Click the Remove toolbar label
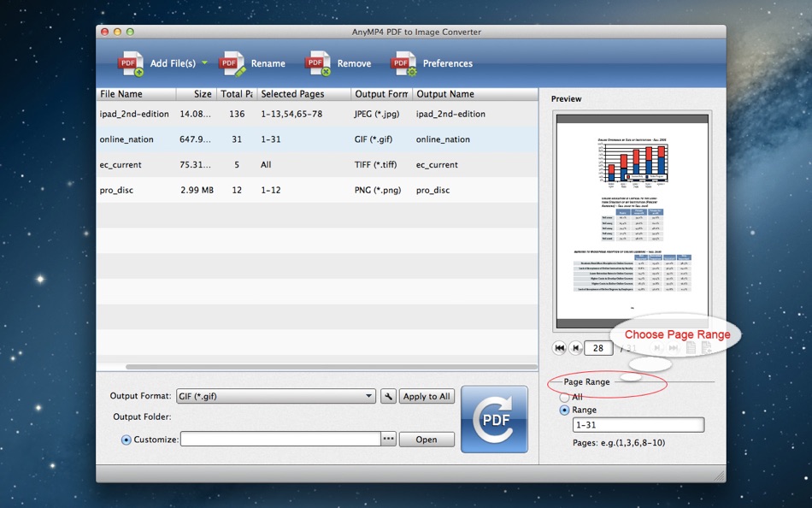This screenshot has height=508, width=812. [x=354, y=63]
